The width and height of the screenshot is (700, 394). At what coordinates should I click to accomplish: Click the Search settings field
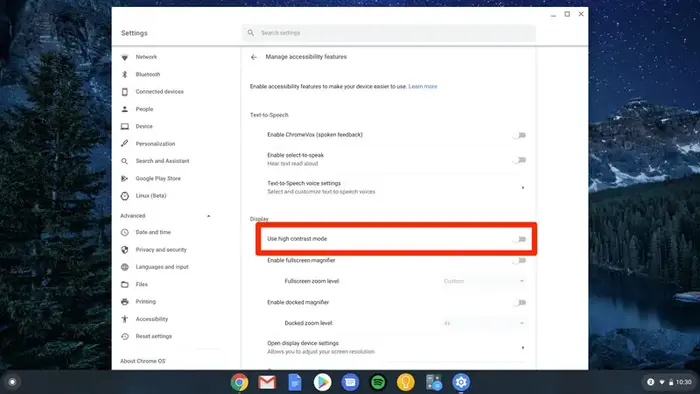tap(388, 33)
